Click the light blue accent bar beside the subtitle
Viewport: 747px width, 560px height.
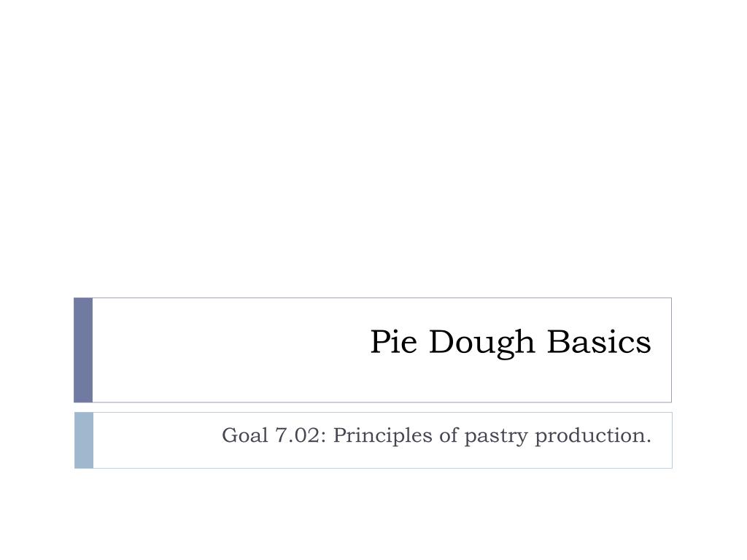(x=84, y=440)
